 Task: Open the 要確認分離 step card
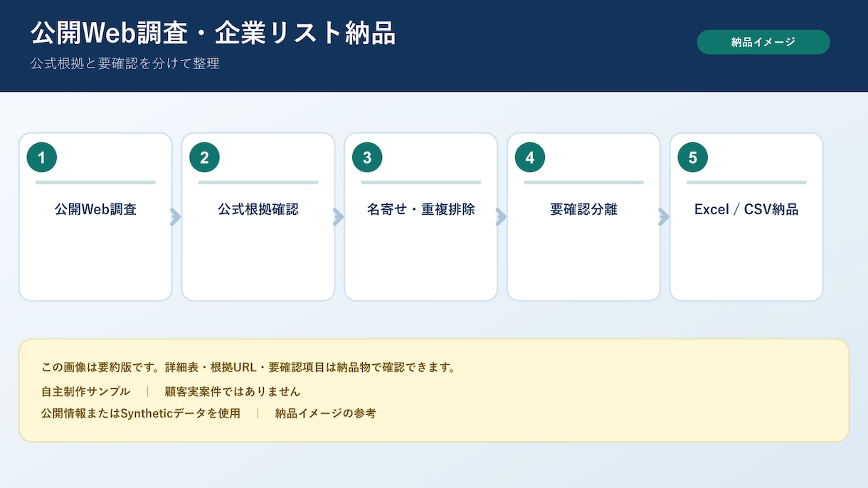(583, 217)
